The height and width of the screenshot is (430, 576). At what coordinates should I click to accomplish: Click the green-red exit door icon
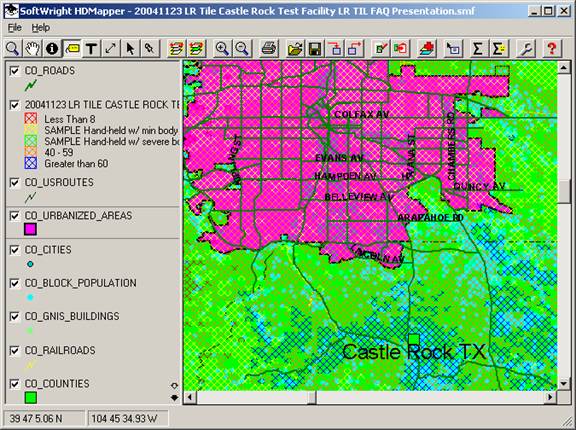(x=400, y=48)
